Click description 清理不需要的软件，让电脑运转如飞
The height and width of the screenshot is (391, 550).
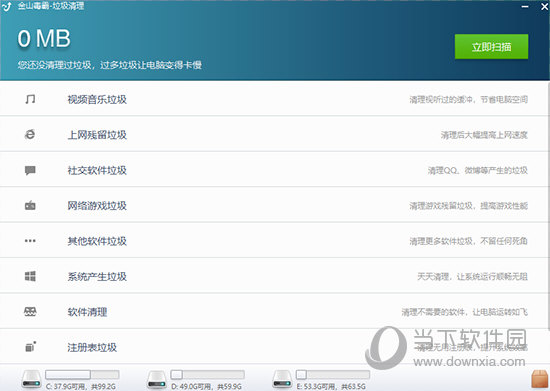tap(465, 312)
